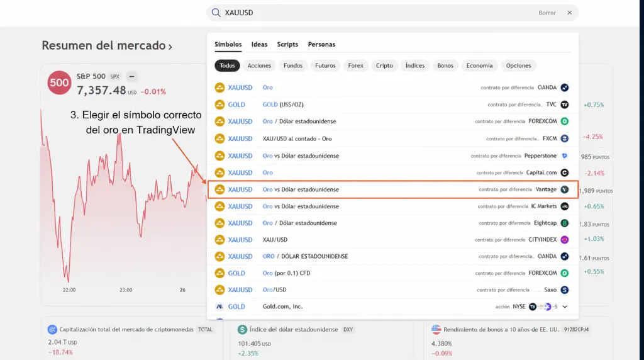644x360 pixels.
Task: Click FOREXCOM logo on Oro / Dólar row
Action: 565,121
